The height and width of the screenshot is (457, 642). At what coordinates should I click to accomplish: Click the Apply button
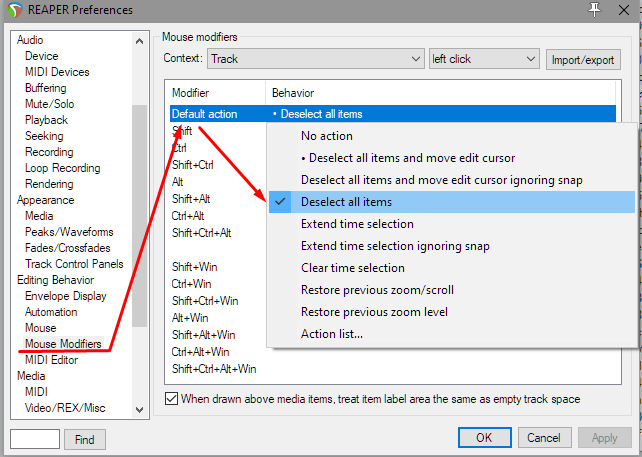pyautogui.click(x=604, y=438)
